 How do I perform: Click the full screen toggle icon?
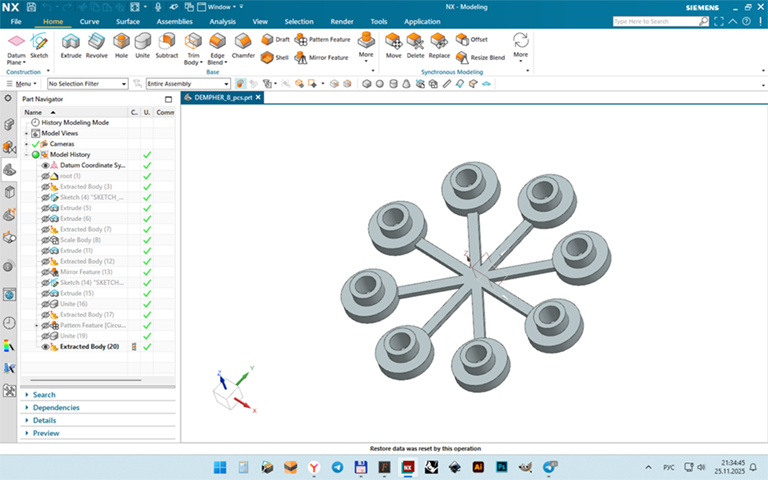719,21
